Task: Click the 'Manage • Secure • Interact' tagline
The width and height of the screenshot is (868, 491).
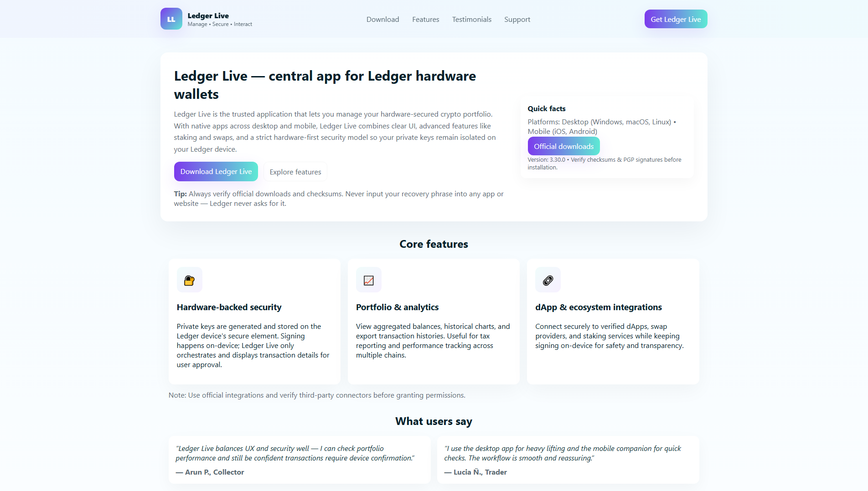Action: tap(220, 24)
